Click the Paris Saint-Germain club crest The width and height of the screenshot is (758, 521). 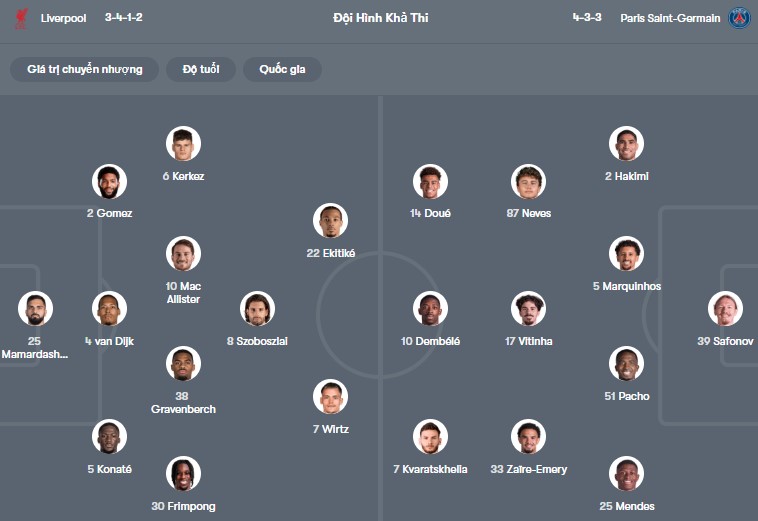(x=739, y=18)
